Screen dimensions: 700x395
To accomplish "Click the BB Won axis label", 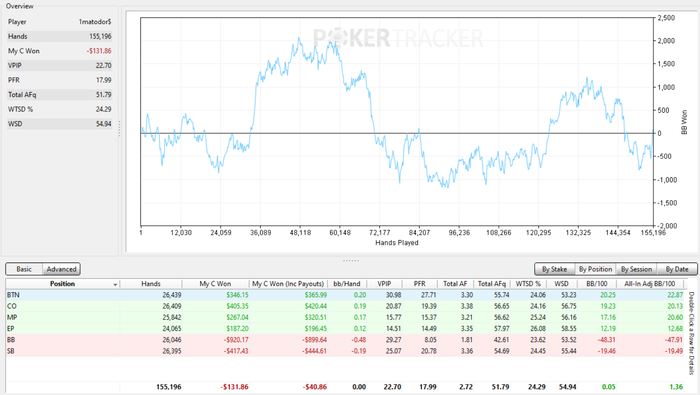I will 684,122.
